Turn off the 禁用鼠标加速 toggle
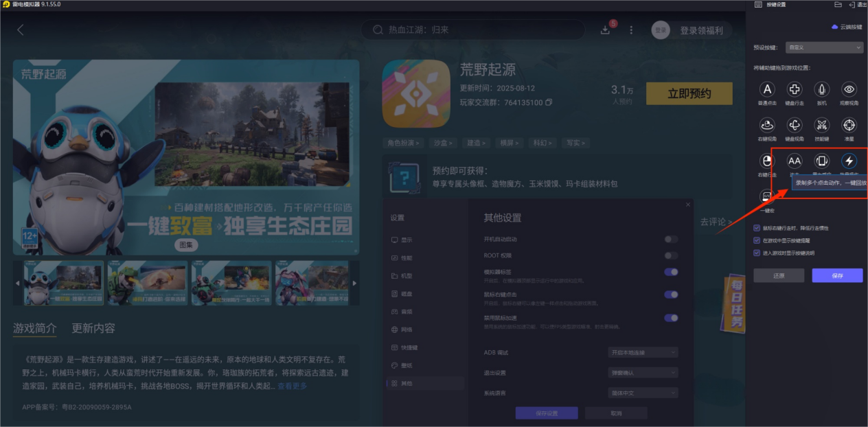This screenshot has height=427, width=868. click(x=671, y=318)
